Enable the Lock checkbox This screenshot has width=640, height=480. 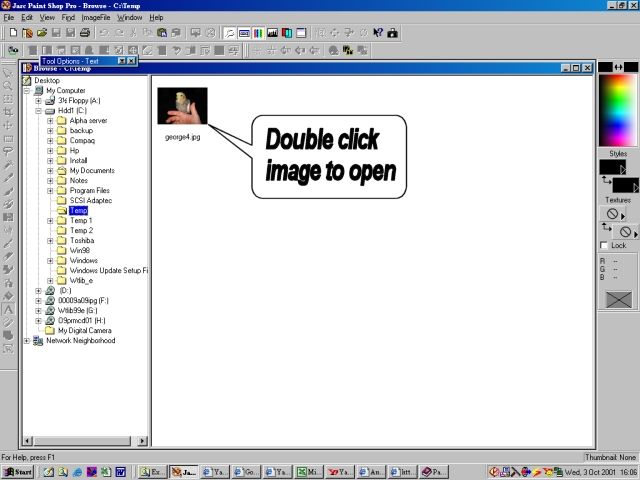point(603,245)
